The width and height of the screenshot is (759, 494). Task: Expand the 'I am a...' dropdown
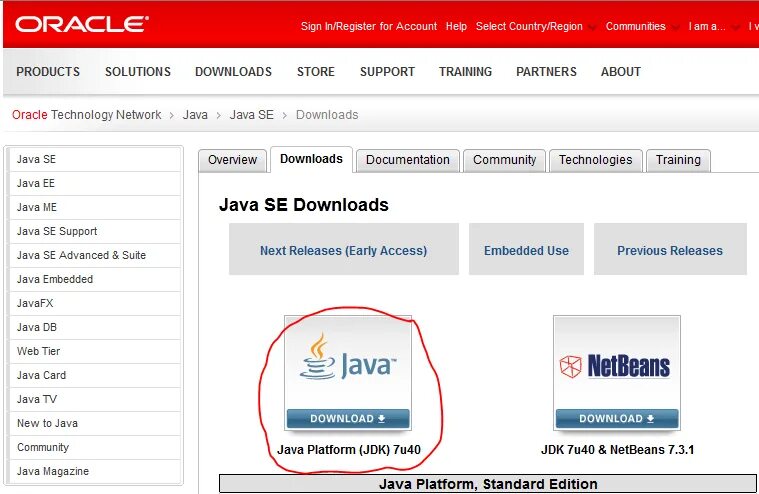[713, 26]
